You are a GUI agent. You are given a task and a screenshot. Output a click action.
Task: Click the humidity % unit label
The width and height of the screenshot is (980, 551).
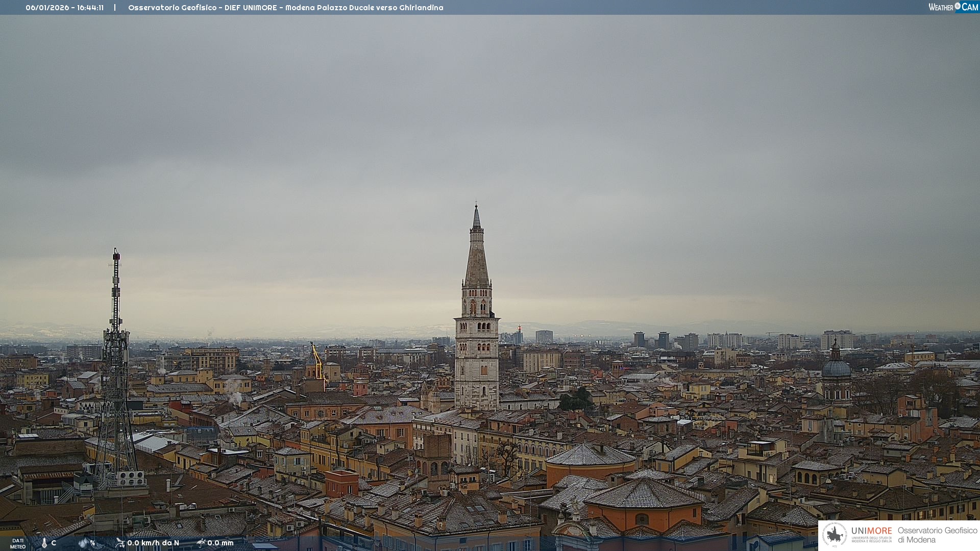pos(92,543)
